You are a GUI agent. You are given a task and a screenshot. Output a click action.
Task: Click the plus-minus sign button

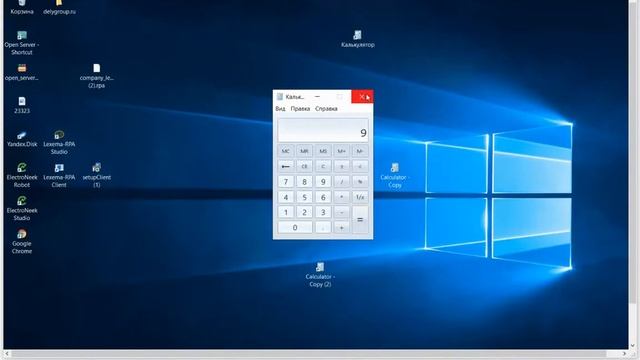coord(342,166)
